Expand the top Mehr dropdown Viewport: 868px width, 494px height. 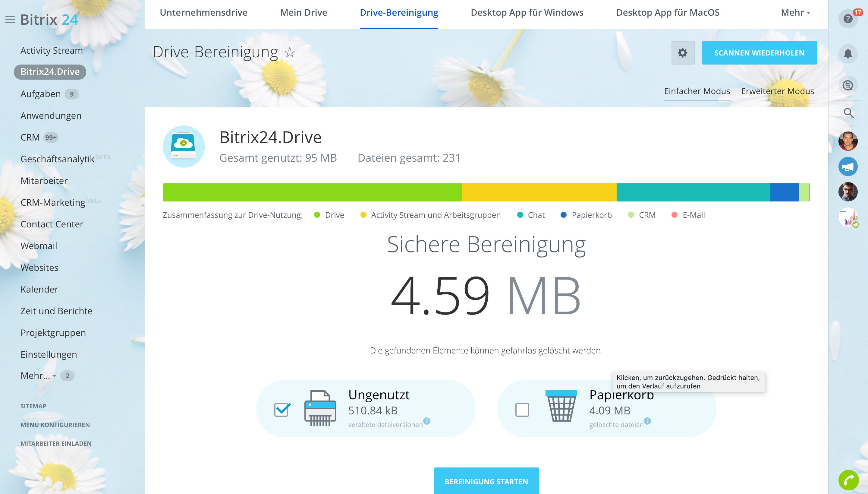coord(795,13)
